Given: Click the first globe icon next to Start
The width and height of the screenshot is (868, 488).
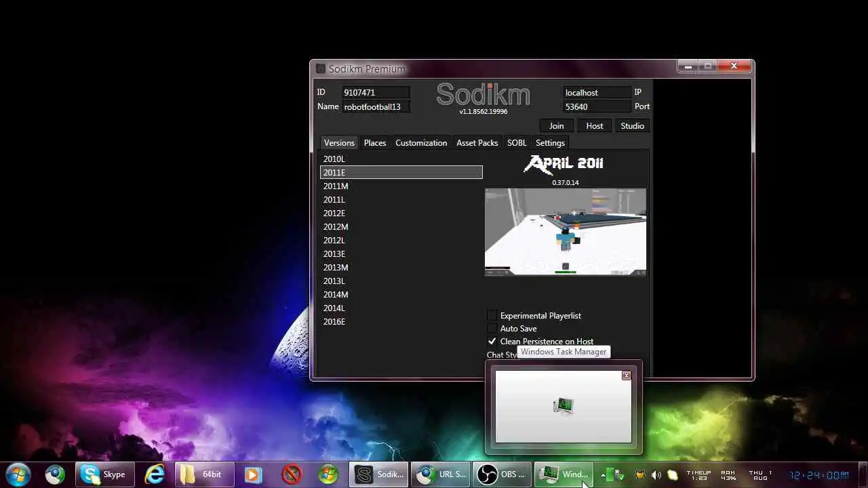Looking at the screenshot, I should point(55,474).
